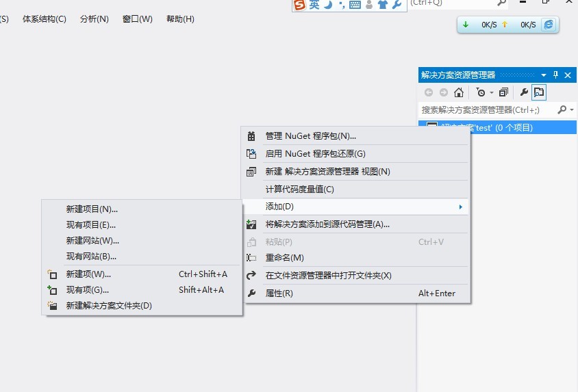Screen dimensions: 578x392
Task: Open the 分析(N) menu
Action: tap(95, 19)
